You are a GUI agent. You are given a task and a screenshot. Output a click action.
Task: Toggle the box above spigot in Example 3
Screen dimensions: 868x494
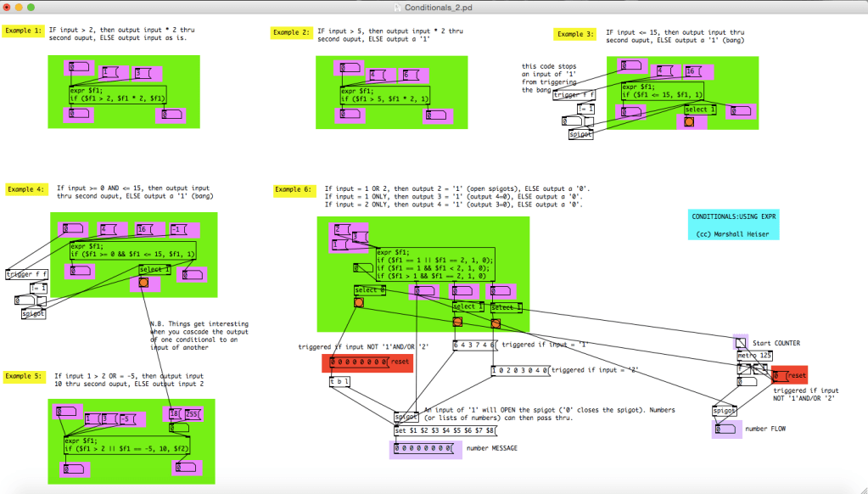(589, 122)
